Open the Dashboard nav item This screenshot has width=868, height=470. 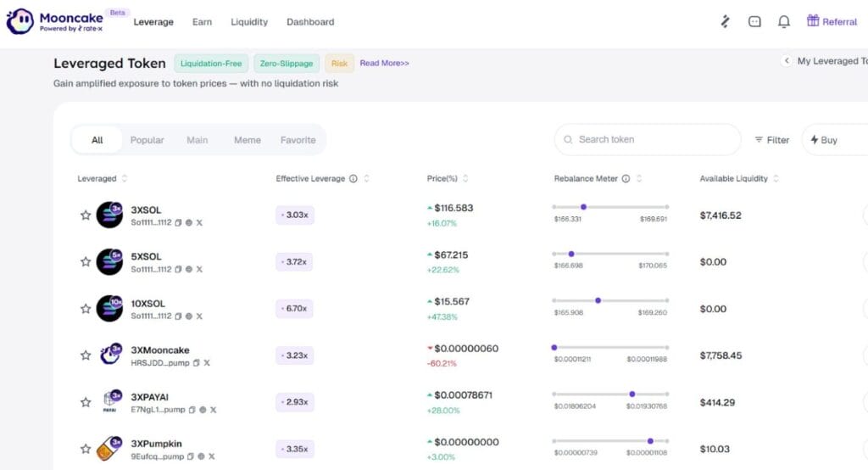tap(310, 22)
